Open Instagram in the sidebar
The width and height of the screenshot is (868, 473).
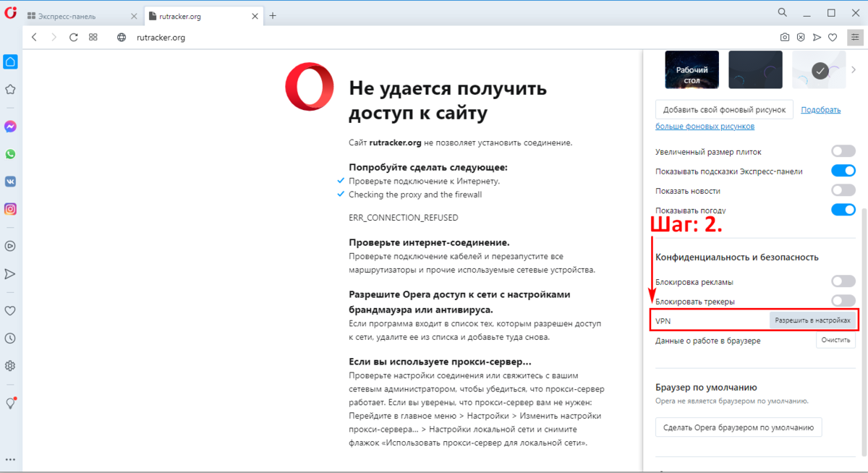click(x=10, y=209)
